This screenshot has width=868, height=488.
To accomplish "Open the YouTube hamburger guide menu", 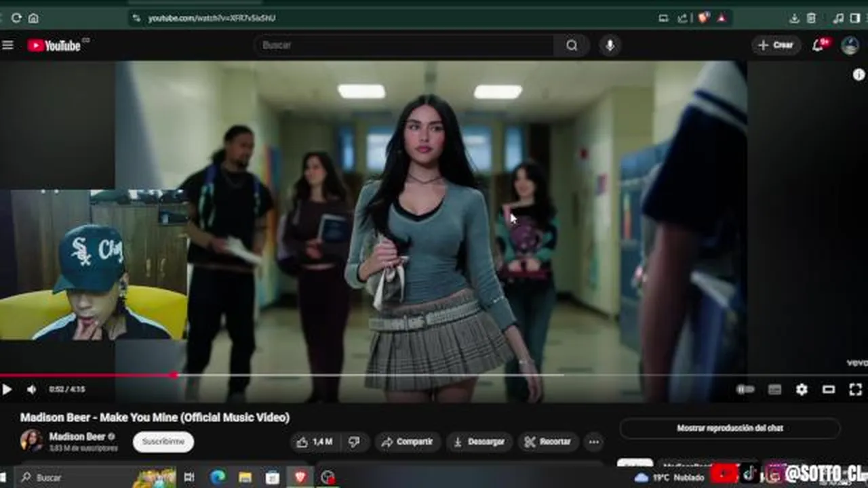I will [x=8, y=45].
